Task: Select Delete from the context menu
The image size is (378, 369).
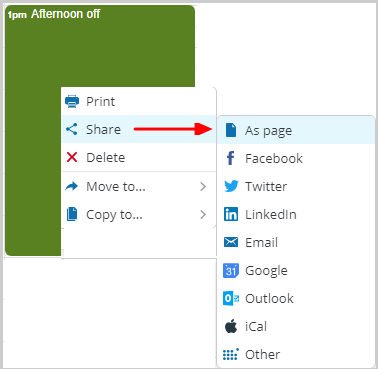Action: click(x=139, y=157)
